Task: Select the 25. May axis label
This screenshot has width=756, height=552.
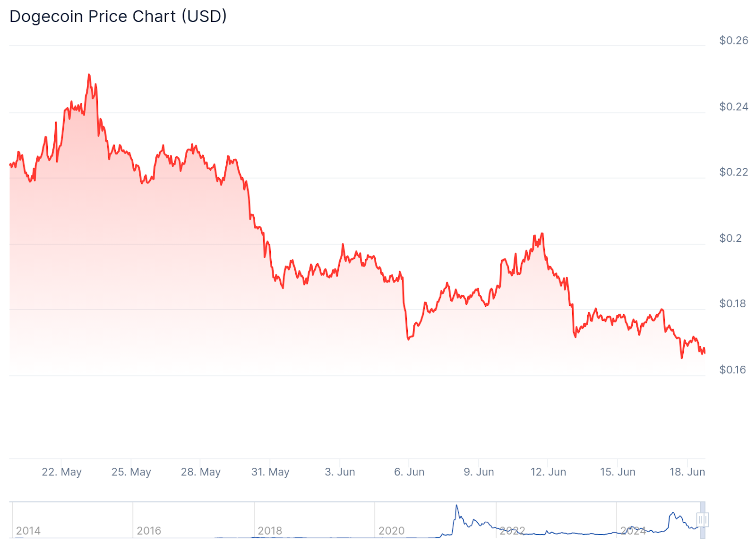Action: (x=131, y=472)
